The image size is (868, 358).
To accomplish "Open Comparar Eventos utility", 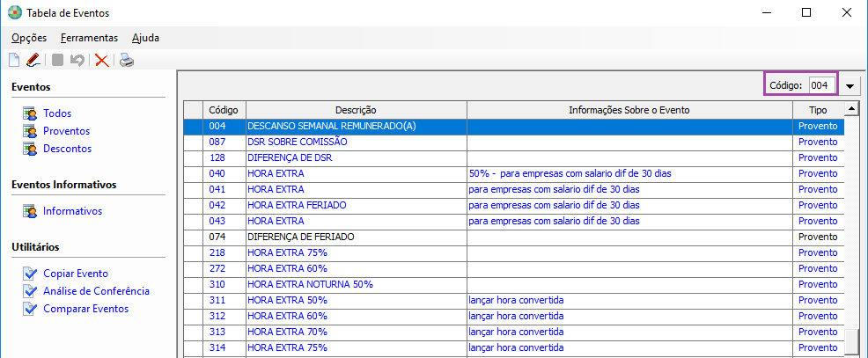I will click(x=85, y=309).
